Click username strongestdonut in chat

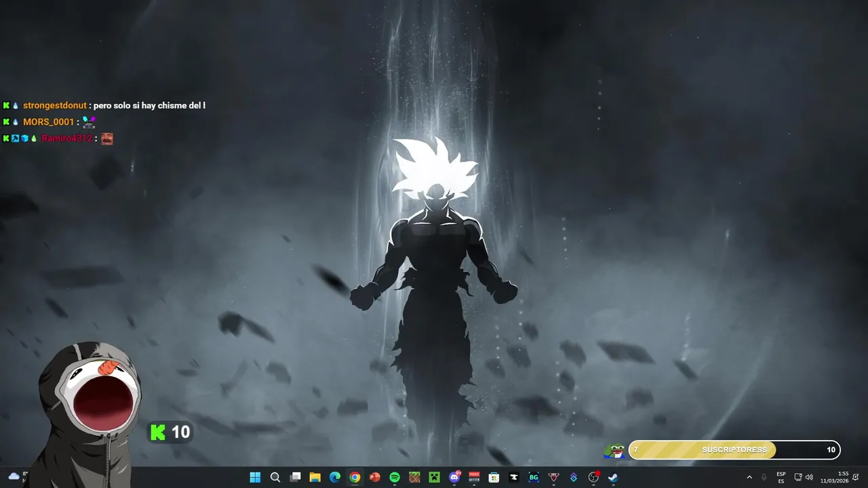pos(55,106)
